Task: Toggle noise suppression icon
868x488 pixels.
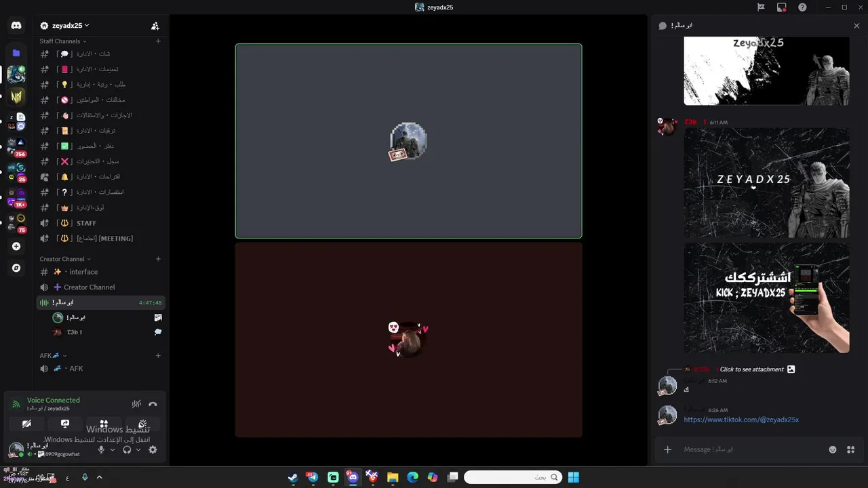Action: (136, 404)
